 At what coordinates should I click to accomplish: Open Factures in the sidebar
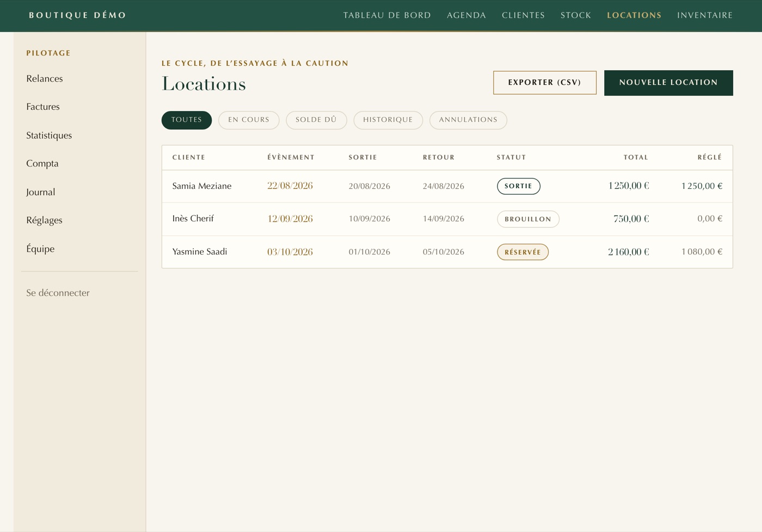pos(43,107)
